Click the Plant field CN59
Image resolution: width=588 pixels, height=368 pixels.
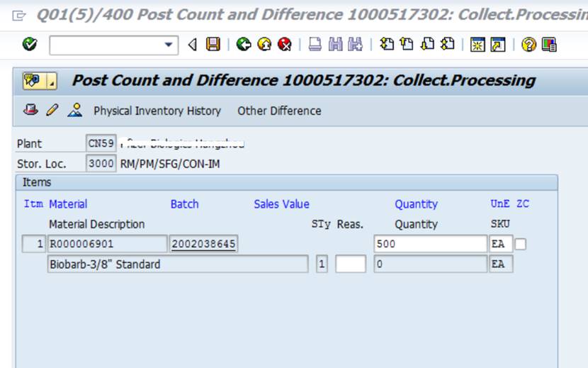coord(101,143)
